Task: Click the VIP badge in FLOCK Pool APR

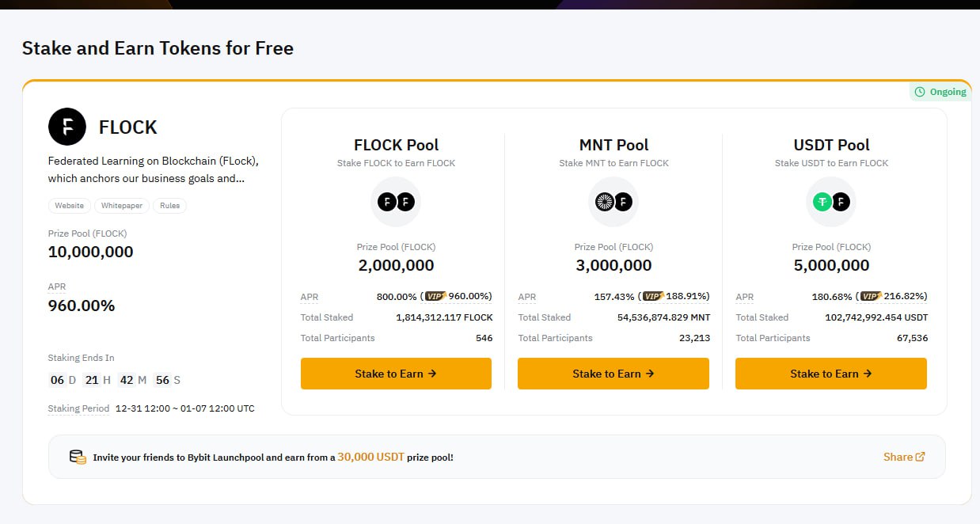Action: (x=435, y=296)
